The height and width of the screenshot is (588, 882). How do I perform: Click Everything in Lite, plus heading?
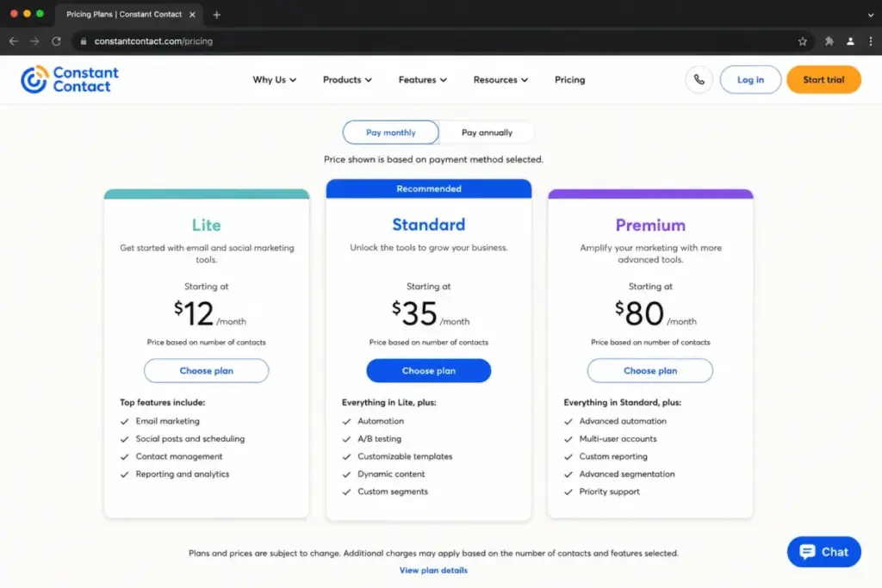pyautogui.click(x=388, y=403)
